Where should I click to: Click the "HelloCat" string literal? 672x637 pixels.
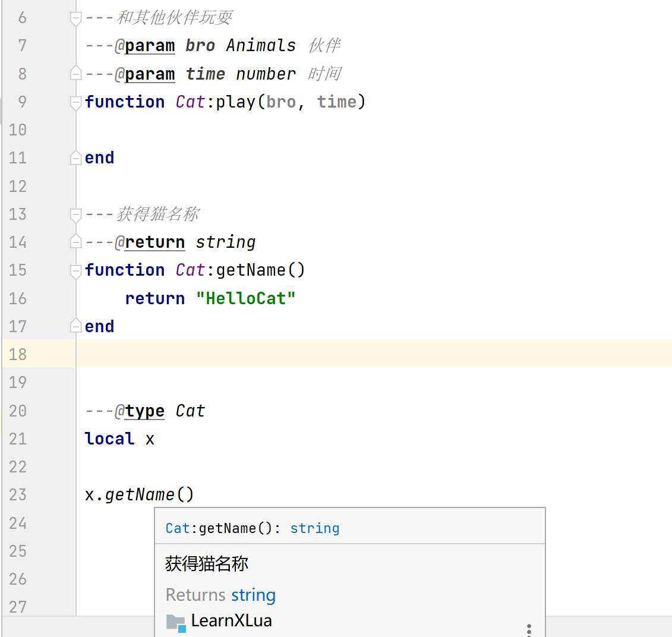point(245,298)
